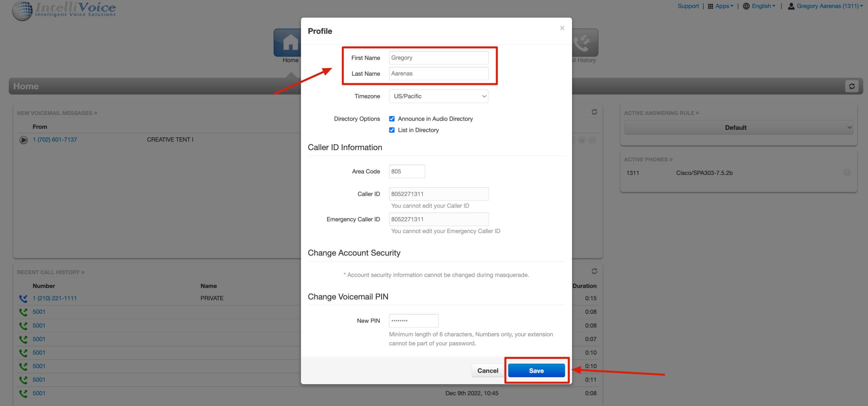This screenshot has width=868, height=406.
Task: Delete the voicemail with the red X icon
Action: pyautogui.click(x=592, y=140)
